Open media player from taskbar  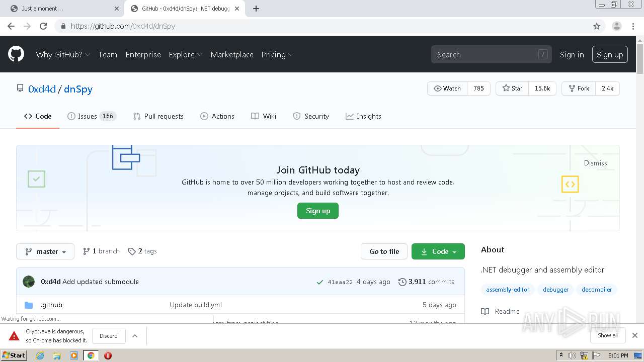(x=74, y=355)
